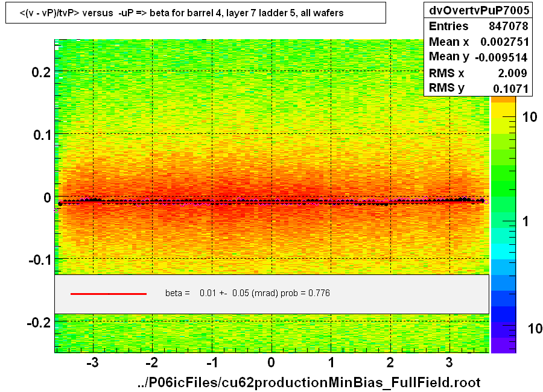
Task: Click the x-axis label -1
Action: 212,362
